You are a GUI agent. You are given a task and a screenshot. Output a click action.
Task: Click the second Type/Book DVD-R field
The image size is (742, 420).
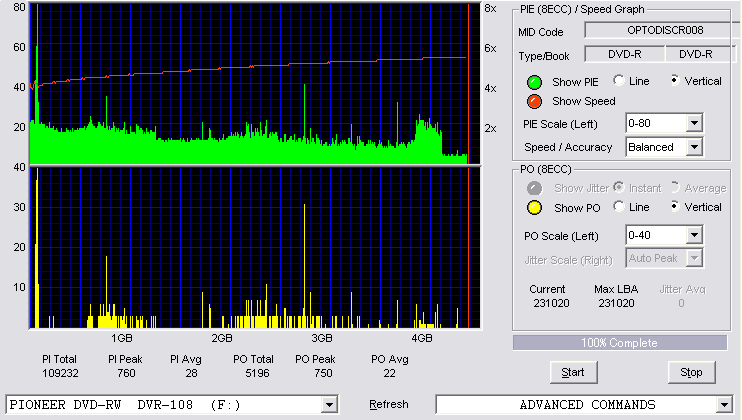coord(700,54)
